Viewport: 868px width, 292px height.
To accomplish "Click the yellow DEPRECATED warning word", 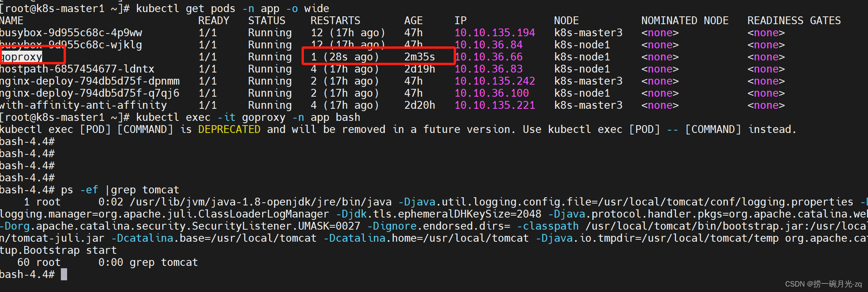I will [x=229, y=129].
